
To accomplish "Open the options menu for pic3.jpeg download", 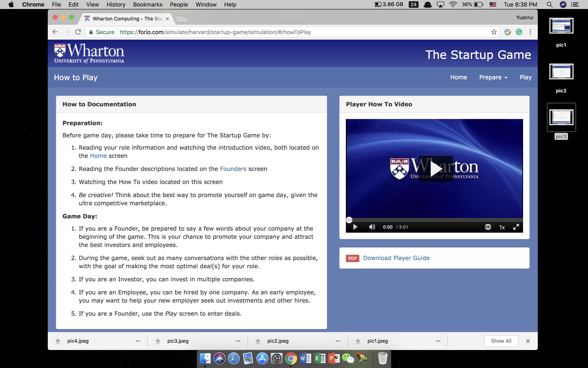I will 238,341.
